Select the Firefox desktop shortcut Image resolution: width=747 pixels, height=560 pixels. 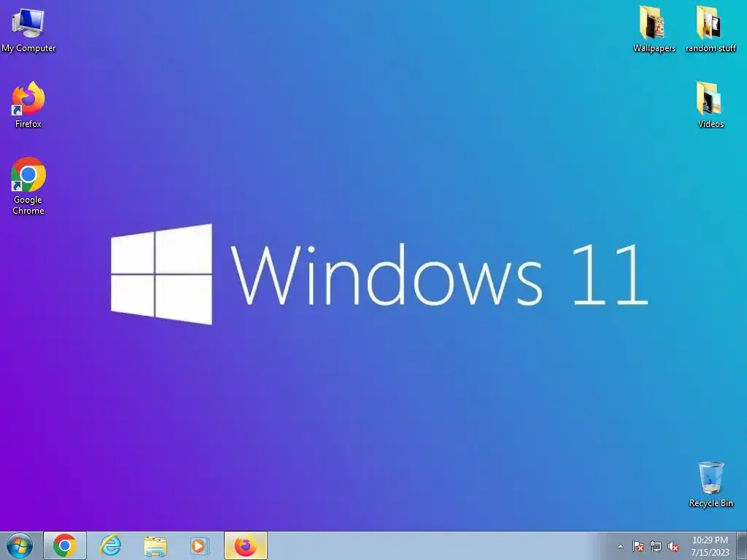[x=28, y=105]
